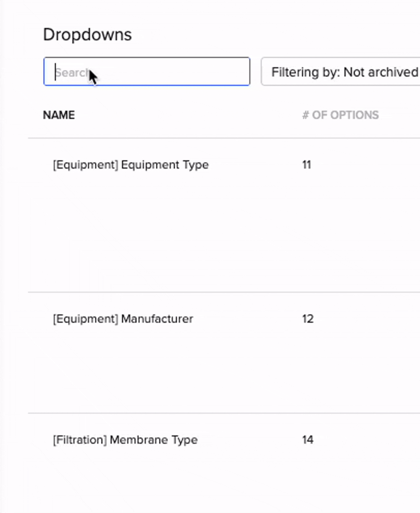
Task: Sort by the NAME column header
Action: 59,115
